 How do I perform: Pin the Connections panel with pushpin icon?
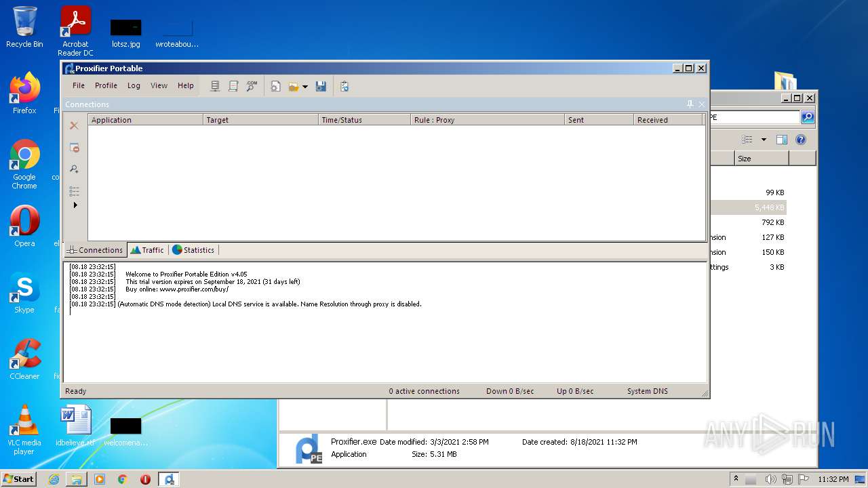[690, 104]
